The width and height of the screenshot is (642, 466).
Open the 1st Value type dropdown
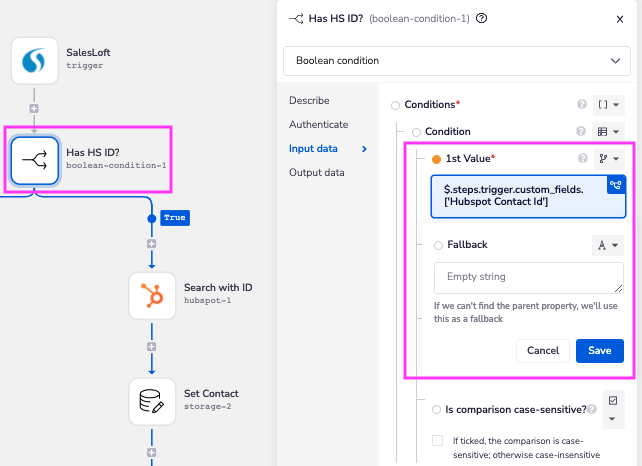pyautogui.click(x=608, y=158)
